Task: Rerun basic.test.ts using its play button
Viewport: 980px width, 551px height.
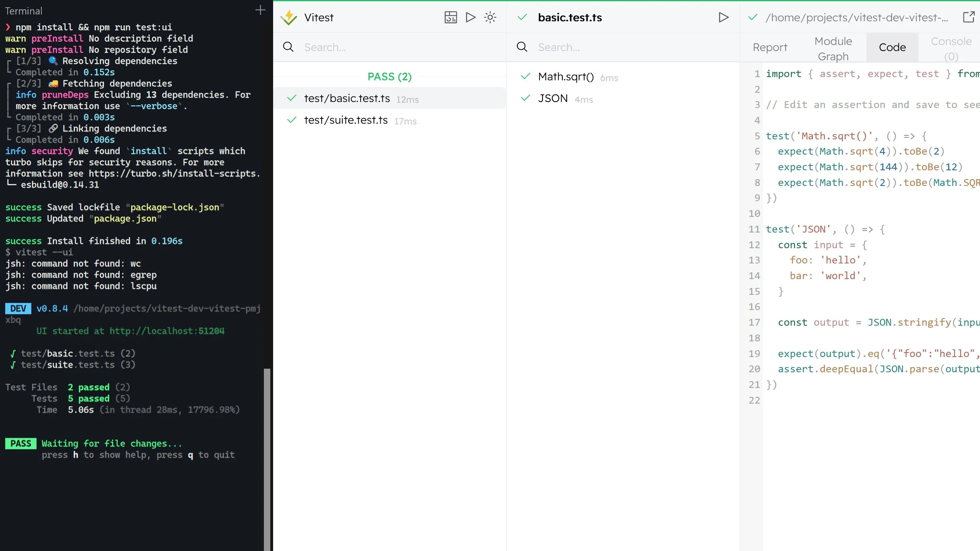Action: [x=723, y=17]
